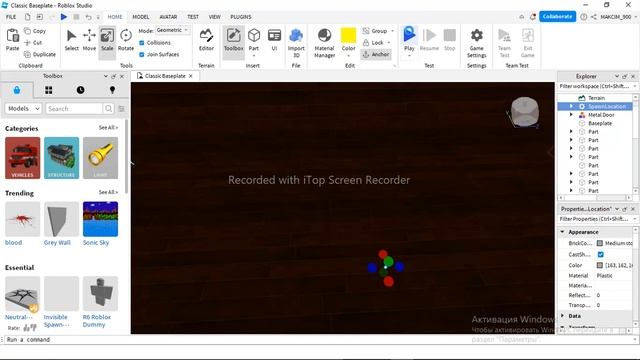Open the Terrain Editor

(206, 40)
